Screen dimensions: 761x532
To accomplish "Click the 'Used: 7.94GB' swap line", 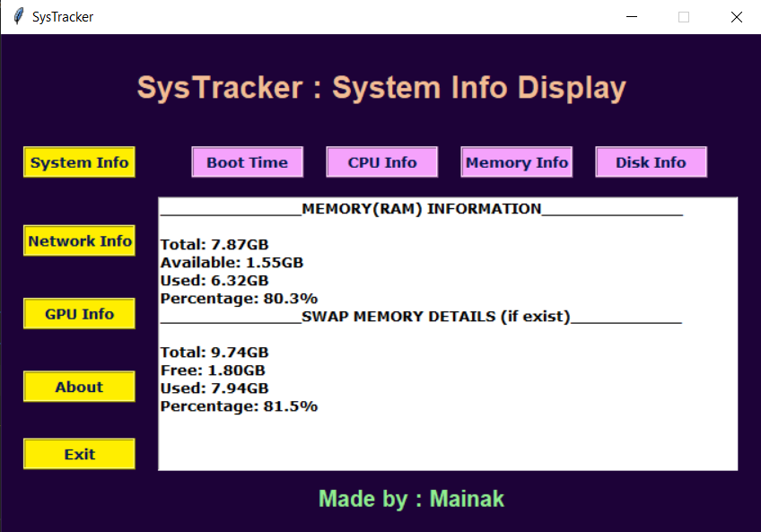I will tap(214, 388).
